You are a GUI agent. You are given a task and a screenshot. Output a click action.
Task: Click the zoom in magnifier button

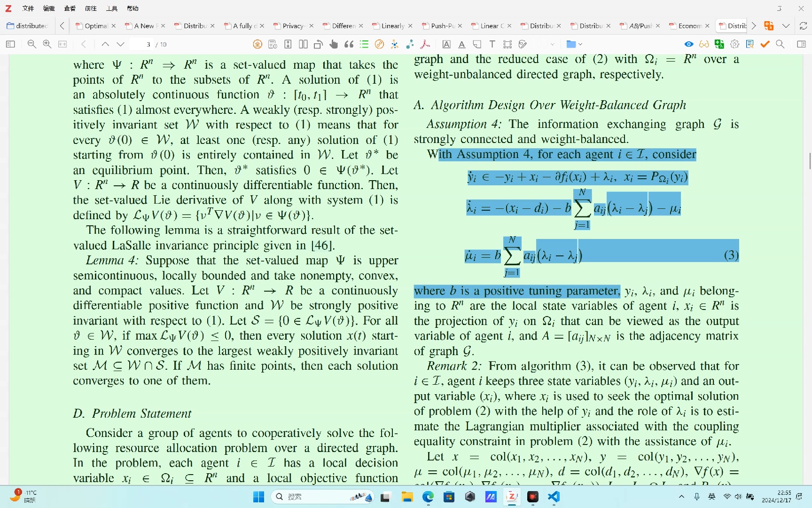pyautogui.click(x=47, y=44)
